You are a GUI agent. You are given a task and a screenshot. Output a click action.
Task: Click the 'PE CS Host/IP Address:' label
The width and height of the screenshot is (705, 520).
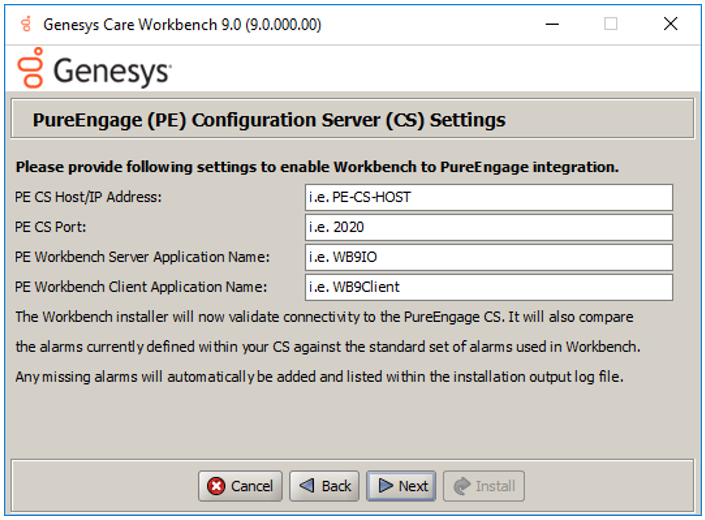click(88, 197)
